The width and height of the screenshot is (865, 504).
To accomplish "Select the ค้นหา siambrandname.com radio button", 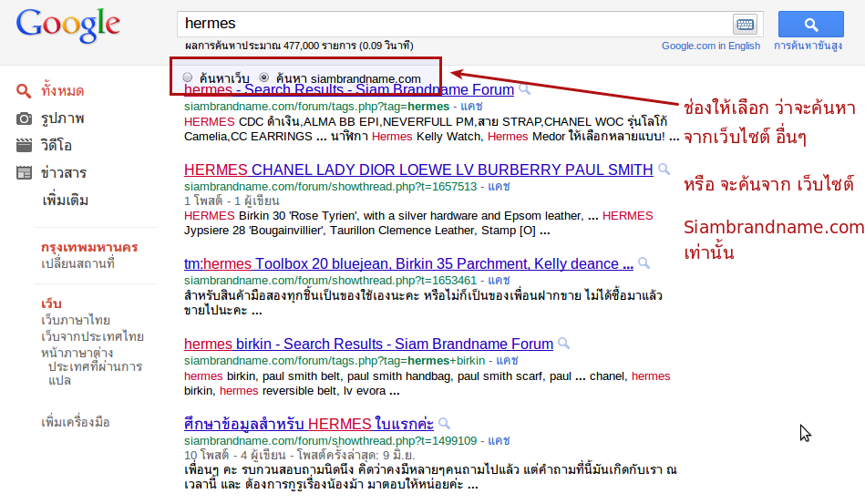I will coord(264,77).
